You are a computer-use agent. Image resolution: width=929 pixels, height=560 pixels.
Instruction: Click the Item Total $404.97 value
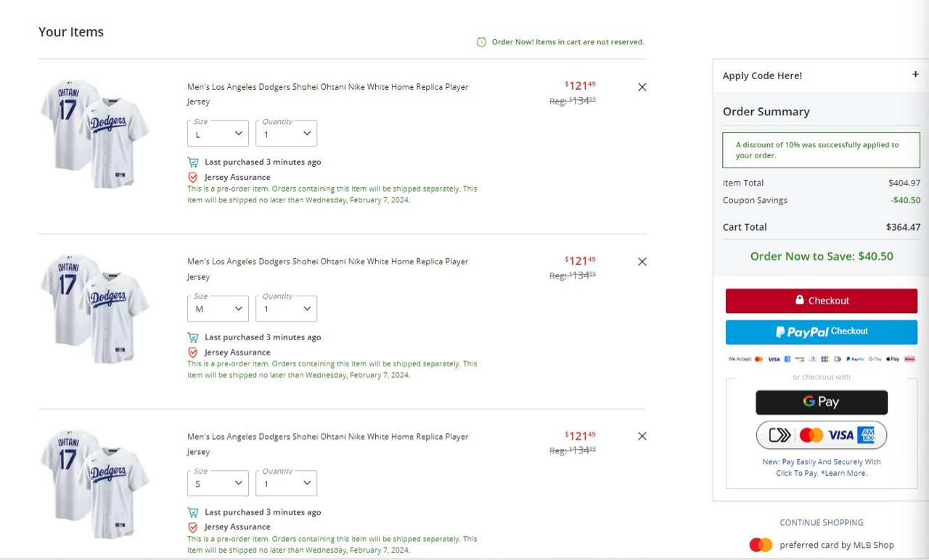(904, 183)
